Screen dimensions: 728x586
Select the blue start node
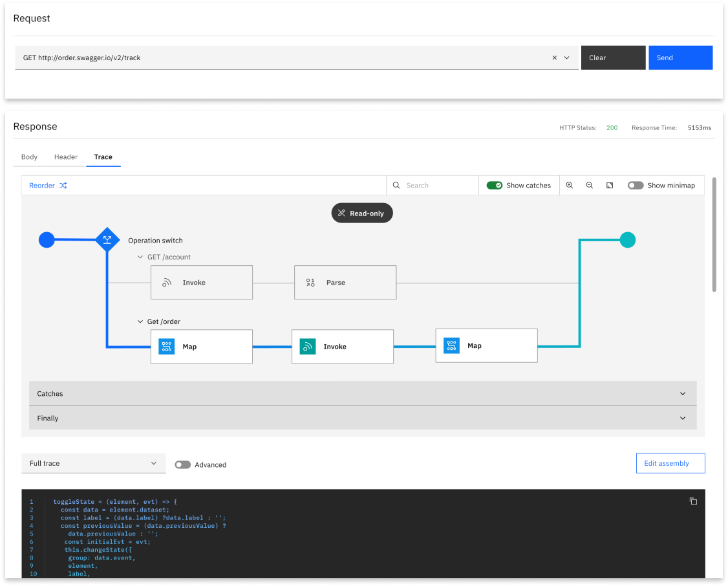point(47,240)
